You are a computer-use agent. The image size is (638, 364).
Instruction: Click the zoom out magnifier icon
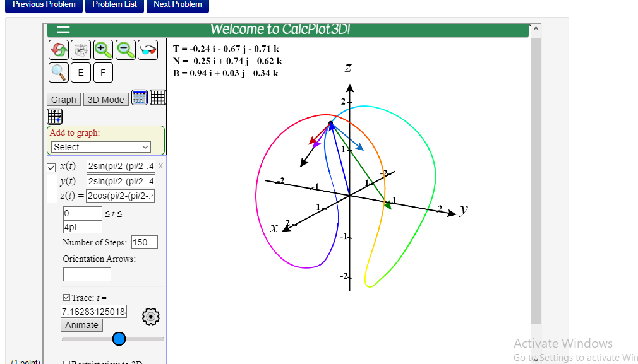(125, 50)
